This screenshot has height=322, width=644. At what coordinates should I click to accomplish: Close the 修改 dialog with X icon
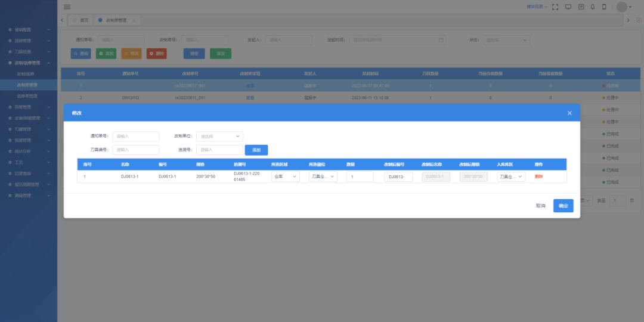(x=569, y=113)
